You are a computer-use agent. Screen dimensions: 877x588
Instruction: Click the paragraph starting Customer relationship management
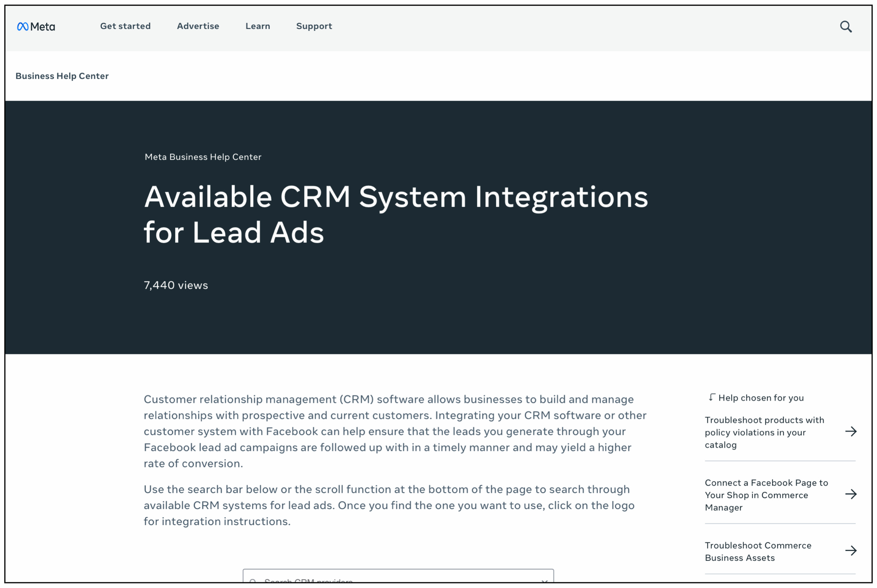pos(395,432)
